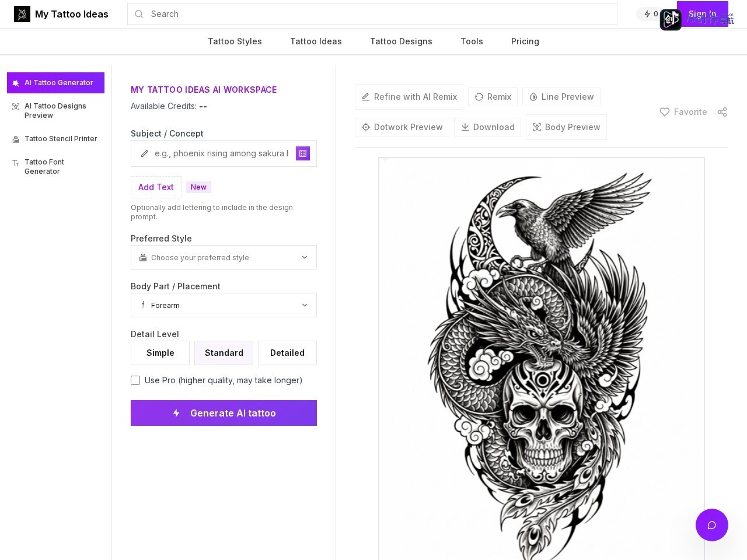Screen dimensions: 747x560
Task: Click the Remix circular arrows icon
Action: coord(479,97)
